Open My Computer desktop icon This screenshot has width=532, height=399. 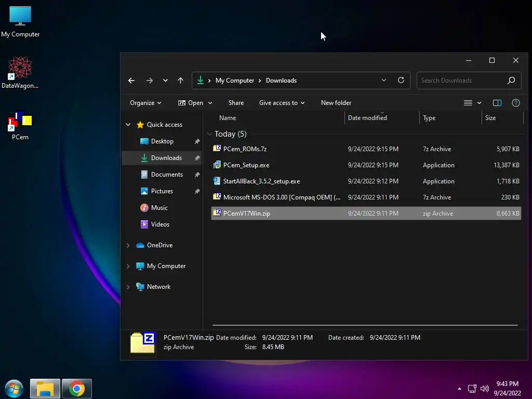[20, 21]
